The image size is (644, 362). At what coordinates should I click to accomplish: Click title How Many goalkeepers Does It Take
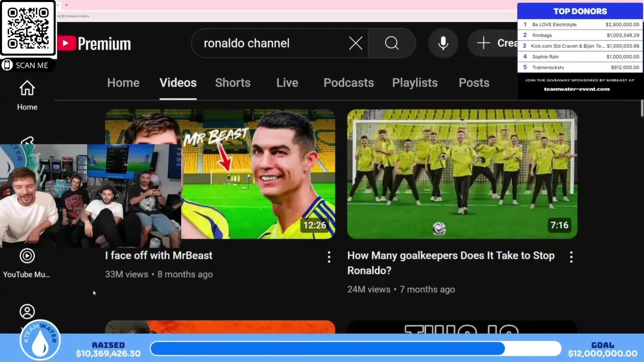(x=451, y=263)
